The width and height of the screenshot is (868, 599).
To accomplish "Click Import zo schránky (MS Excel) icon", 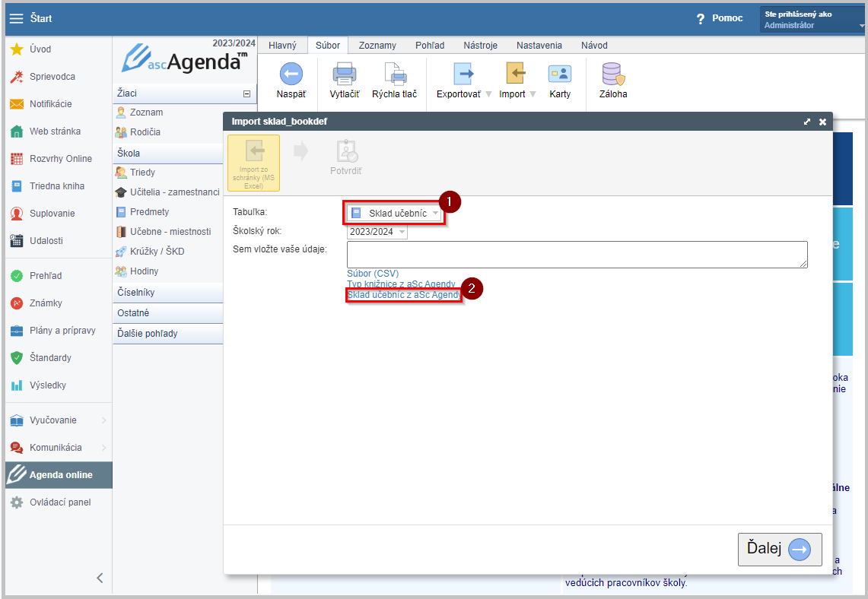I will tap(253, 163).
